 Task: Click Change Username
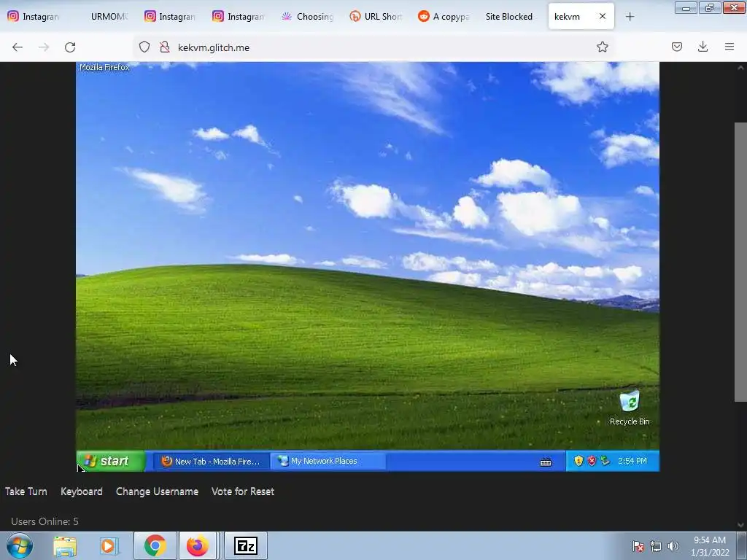tap(158, 491)
